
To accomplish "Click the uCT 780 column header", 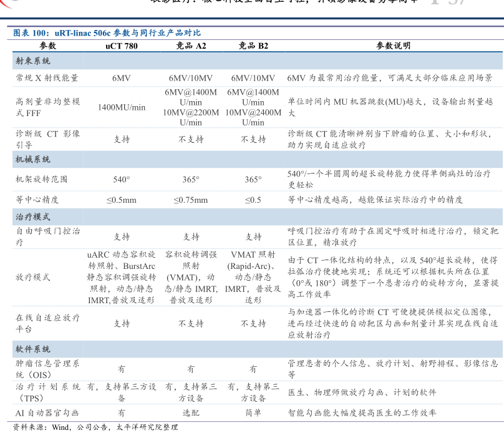I will (121, 45).
